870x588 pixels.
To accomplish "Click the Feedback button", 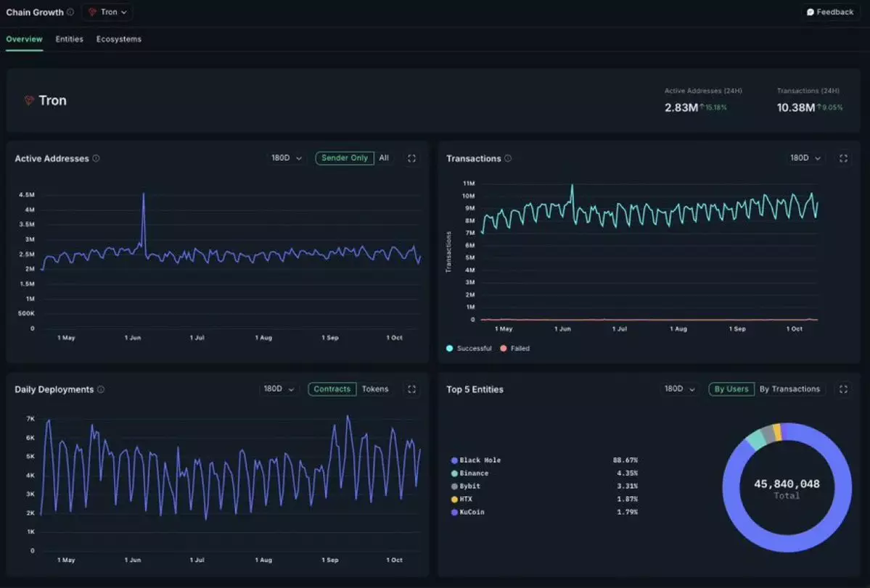I will 830,12.
